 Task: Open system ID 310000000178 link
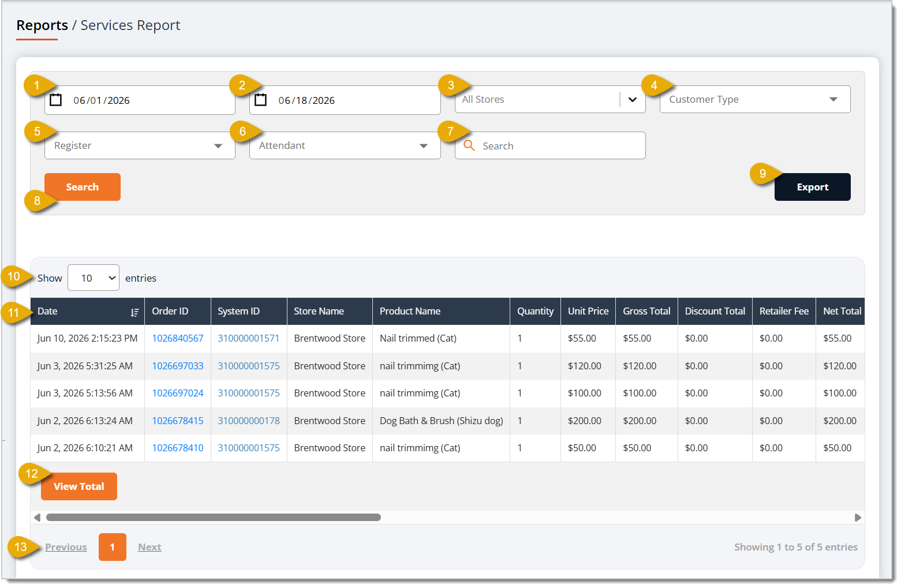click(249, 421)
